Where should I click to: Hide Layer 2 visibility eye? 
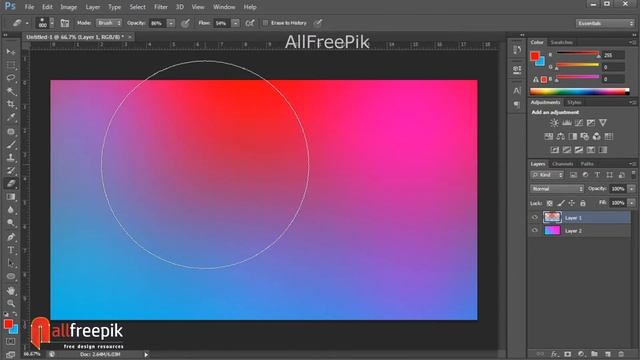click(535, 231)
